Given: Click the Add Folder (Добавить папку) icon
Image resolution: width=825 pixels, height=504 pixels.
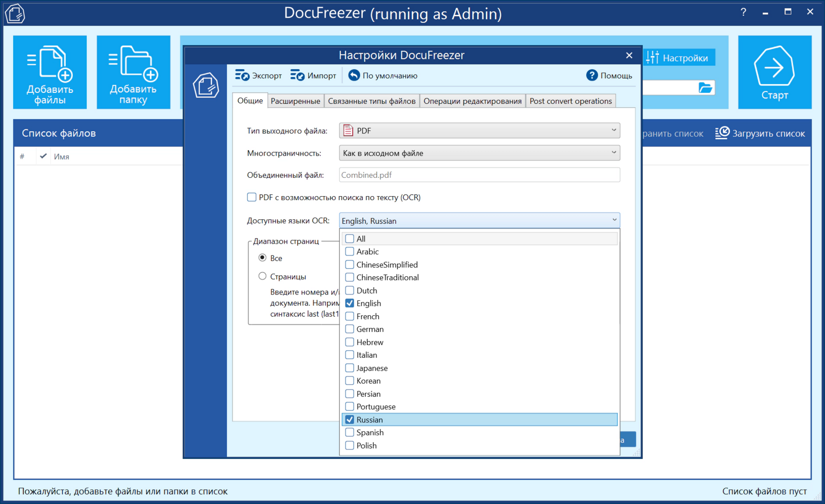Looking at the screenshot, I should tap(133, 72).
